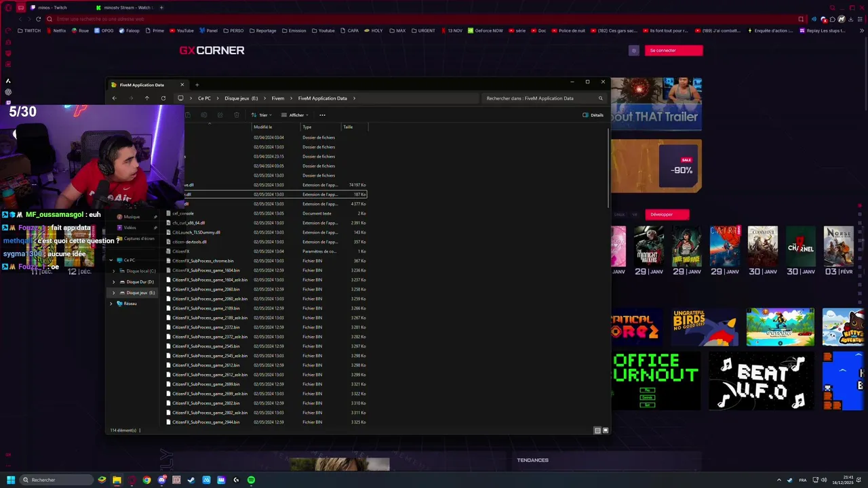This screenshot has width=868, height=488.
Task: Open the PERSO bookmarks folder
Action: (233, 30)
